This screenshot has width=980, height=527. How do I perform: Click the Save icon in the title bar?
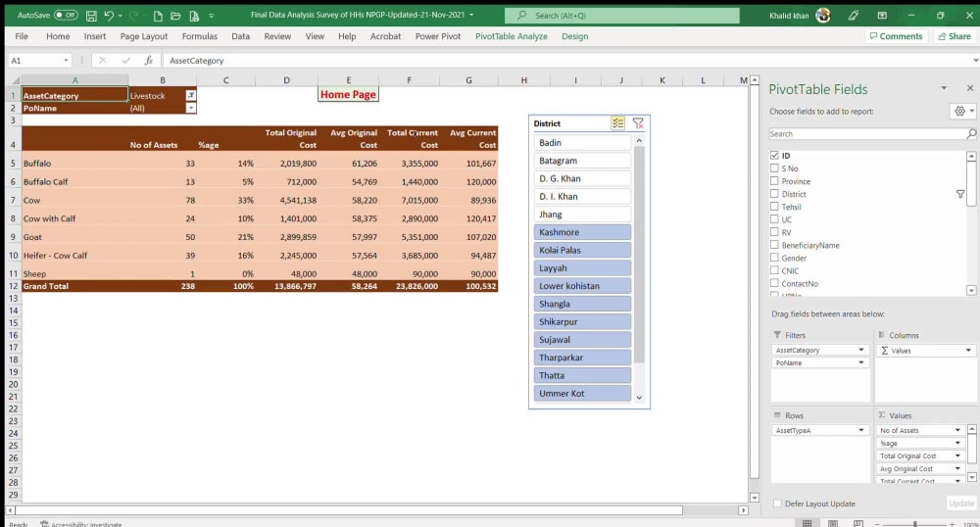pos(91,16)
